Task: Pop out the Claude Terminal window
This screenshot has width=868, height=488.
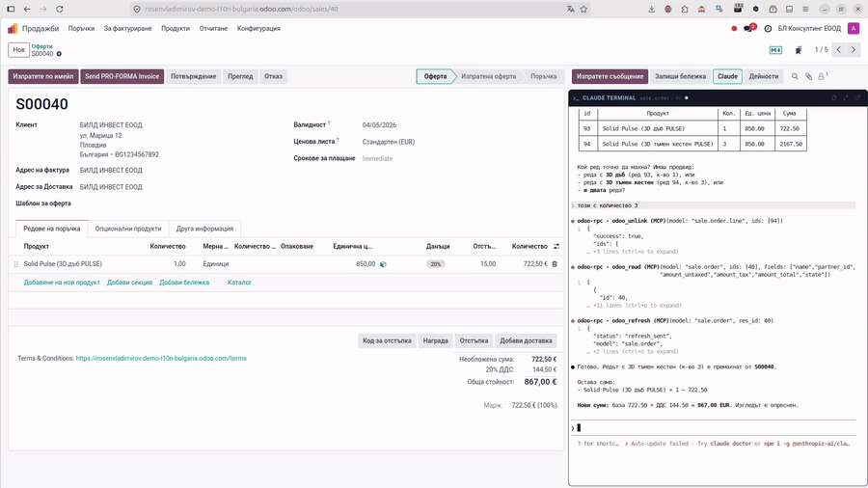Action: click(x=857, y=98)
